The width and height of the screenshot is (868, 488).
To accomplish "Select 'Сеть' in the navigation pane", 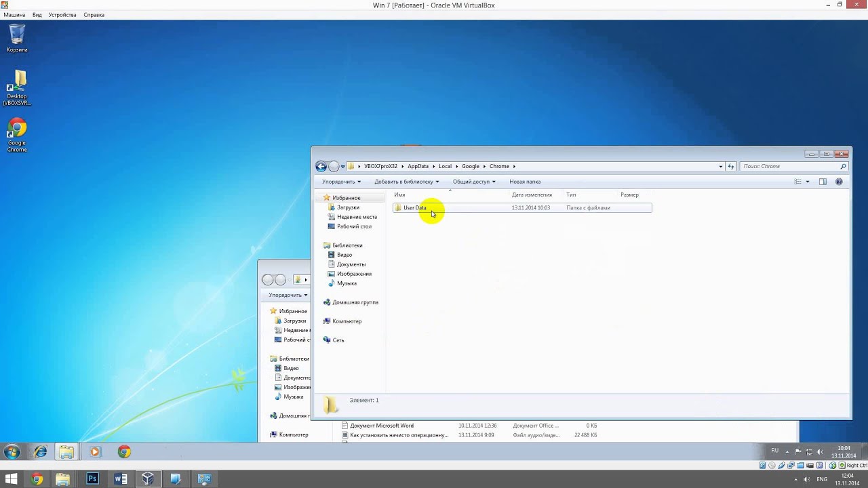I will pyautogui.click(x=338, y=340).
